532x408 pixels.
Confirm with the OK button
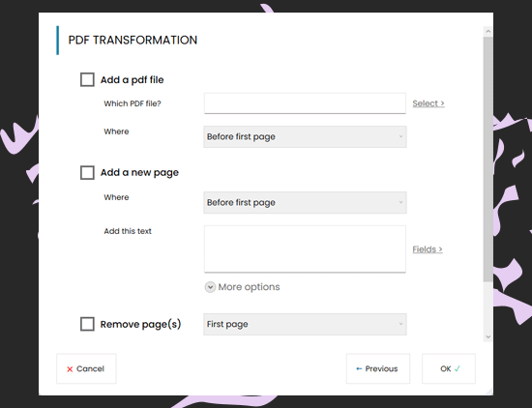(x=449, y=368)
